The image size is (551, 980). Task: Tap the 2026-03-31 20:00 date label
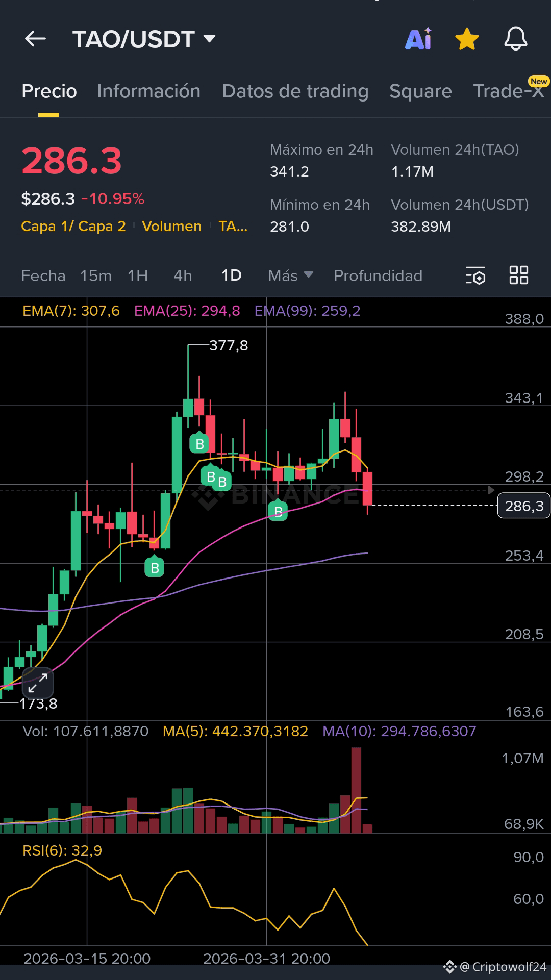pyautogui.click(x=267, y=959)
